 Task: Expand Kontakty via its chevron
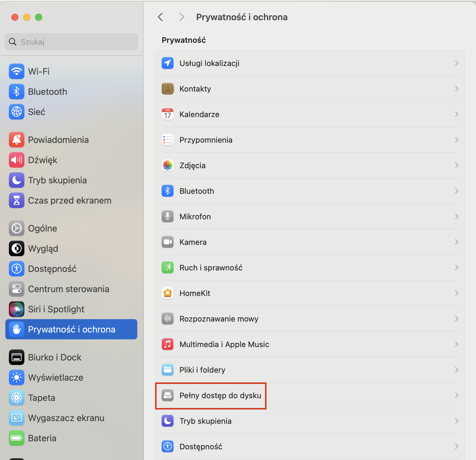(457, 89)
